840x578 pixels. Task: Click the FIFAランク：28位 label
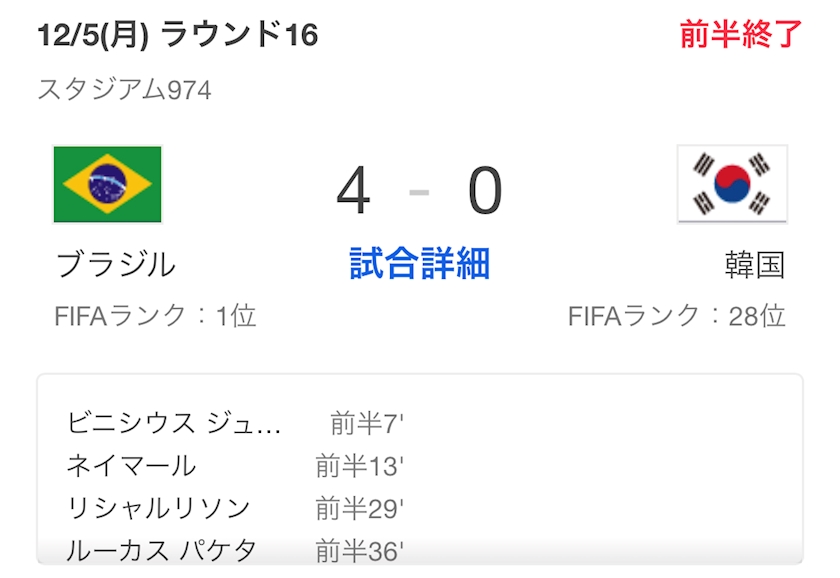[676, 316]
